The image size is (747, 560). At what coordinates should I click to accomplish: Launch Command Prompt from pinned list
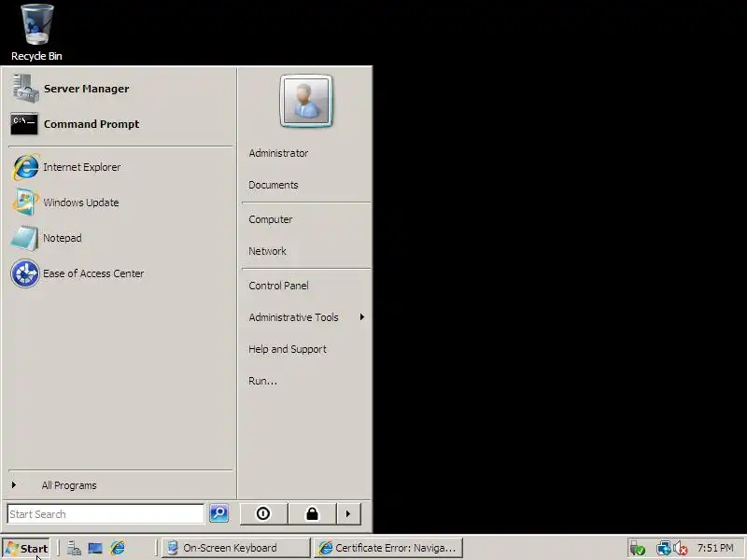120,124
